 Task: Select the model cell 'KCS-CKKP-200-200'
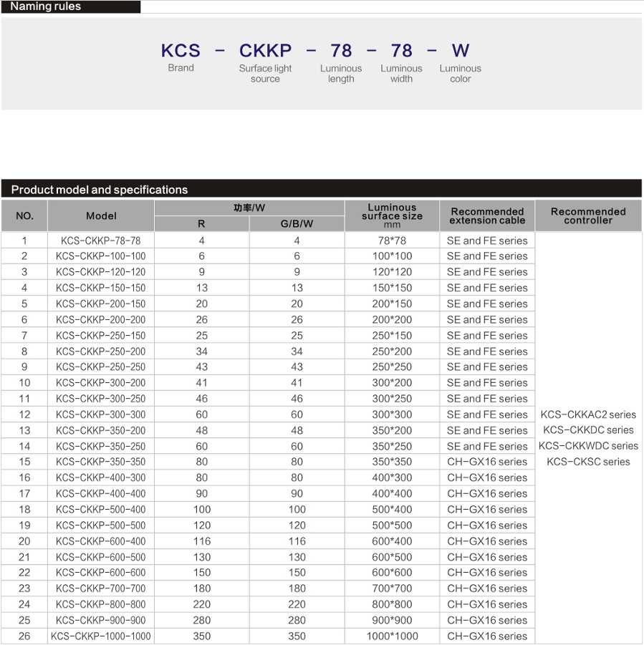[x=101, y=319]
